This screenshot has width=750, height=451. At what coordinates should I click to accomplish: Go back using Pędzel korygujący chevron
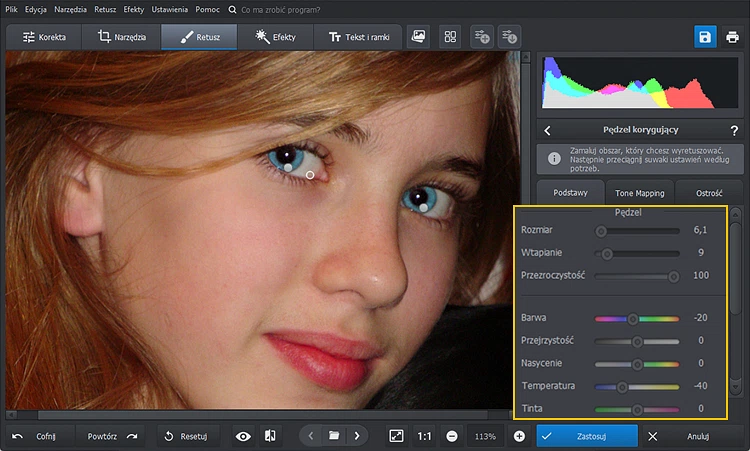(548, 130)
